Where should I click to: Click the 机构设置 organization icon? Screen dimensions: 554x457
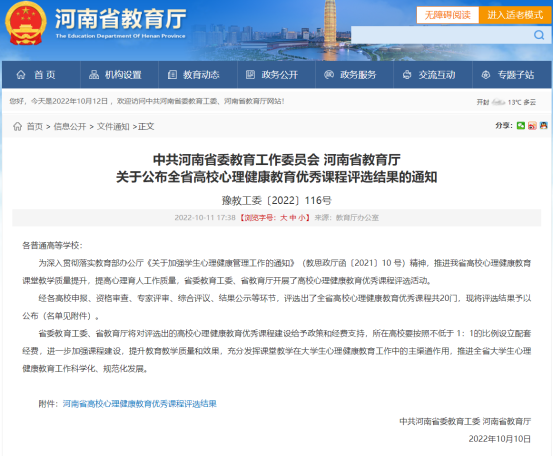point(94,75)
